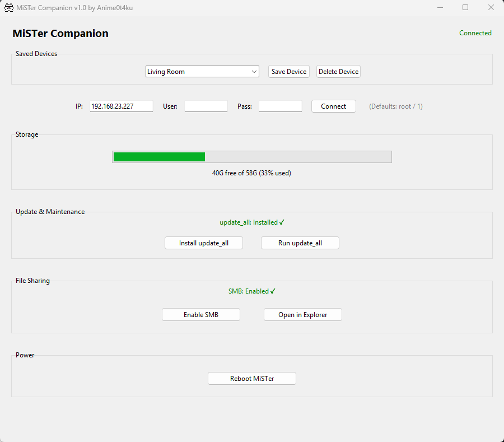Click the Enable SMB button
Viewport: 504px width, 442px height.
[201, 315]
